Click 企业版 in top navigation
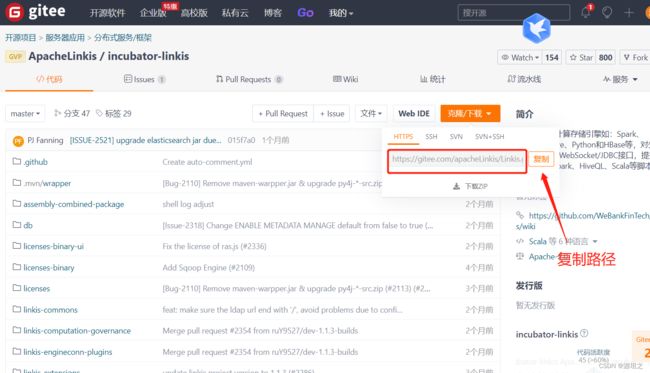The image size is (650, 373). point(153,13)
